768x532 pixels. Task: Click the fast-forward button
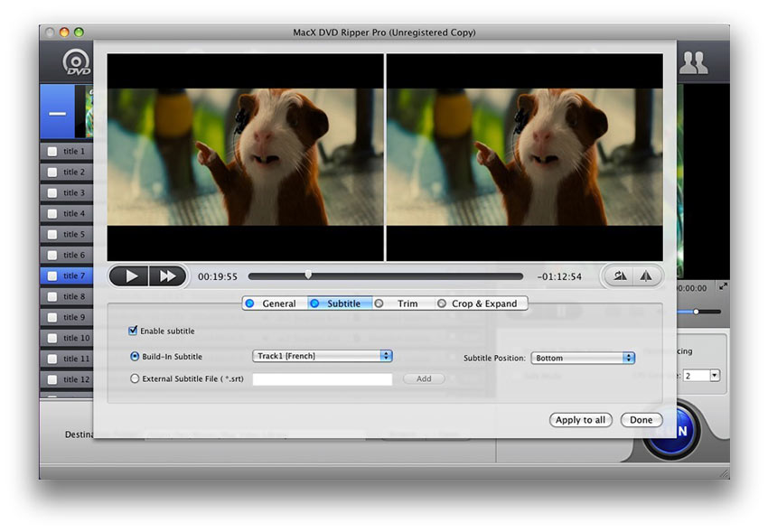167,276
